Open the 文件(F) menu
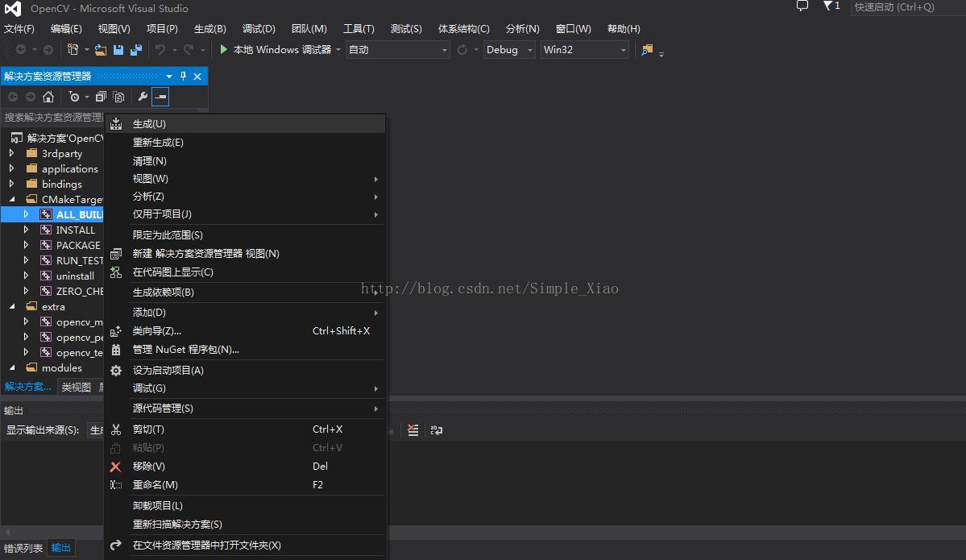 [19, 29]
